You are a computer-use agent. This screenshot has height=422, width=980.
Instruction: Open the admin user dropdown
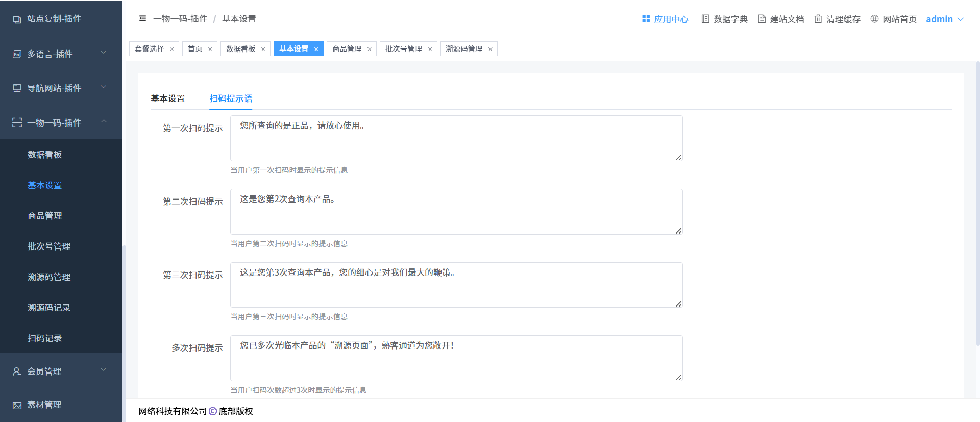point(945,19)
